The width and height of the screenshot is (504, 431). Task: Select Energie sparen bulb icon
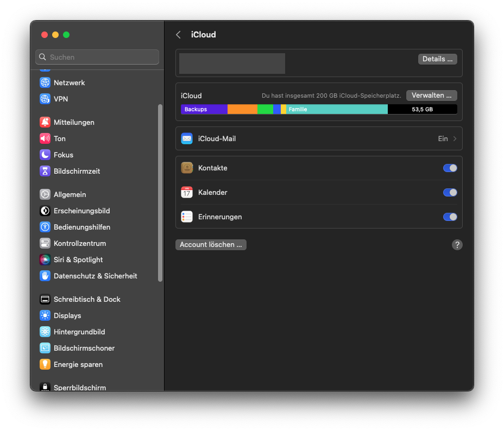(45, 365)
